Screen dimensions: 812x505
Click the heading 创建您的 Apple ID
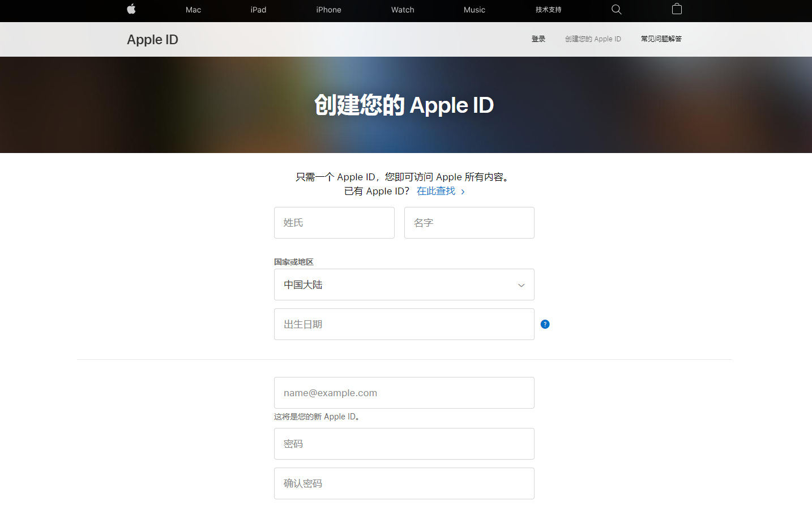click(x=404, y=105)
